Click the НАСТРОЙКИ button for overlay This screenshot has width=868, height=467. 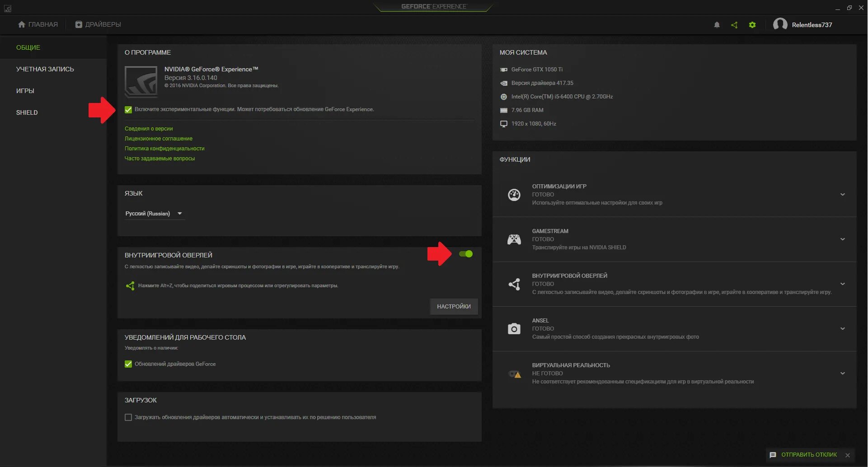click(x=454, y=306)
